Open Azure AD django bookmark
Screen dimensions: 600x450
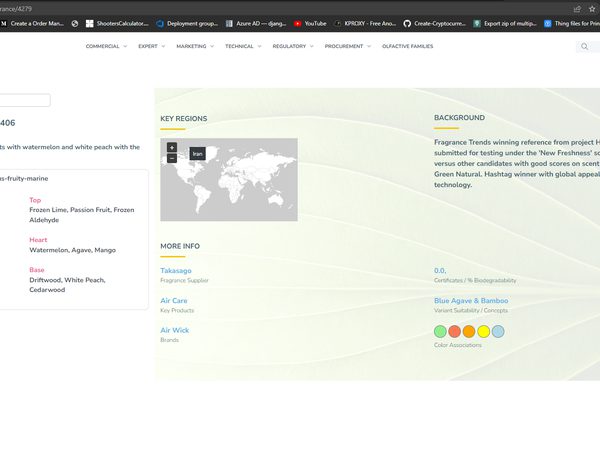[x=256, y=23]
